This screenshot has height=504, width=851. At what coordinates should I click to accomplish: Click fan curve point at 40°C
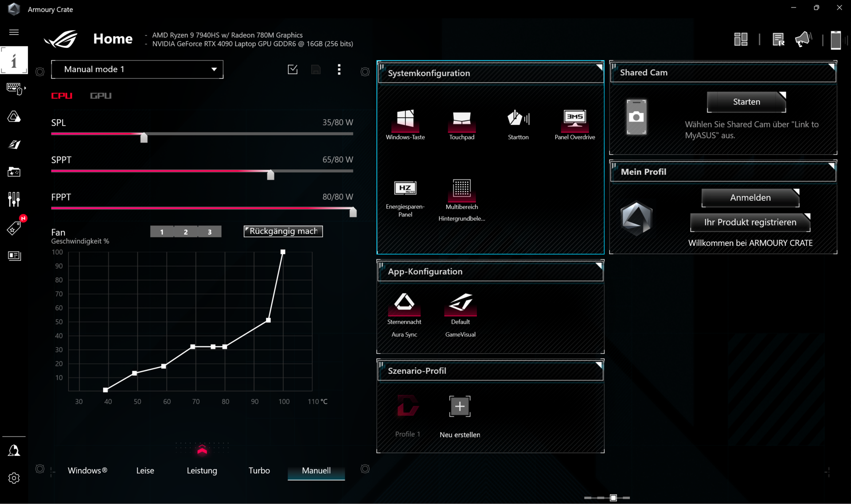(x=105, y=390)
